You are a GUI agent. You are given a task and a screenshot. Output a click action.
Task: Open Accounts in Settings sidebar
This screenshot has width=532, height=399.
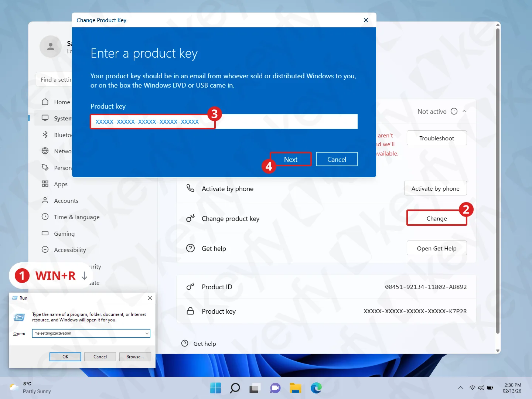[x=60, y=201]
